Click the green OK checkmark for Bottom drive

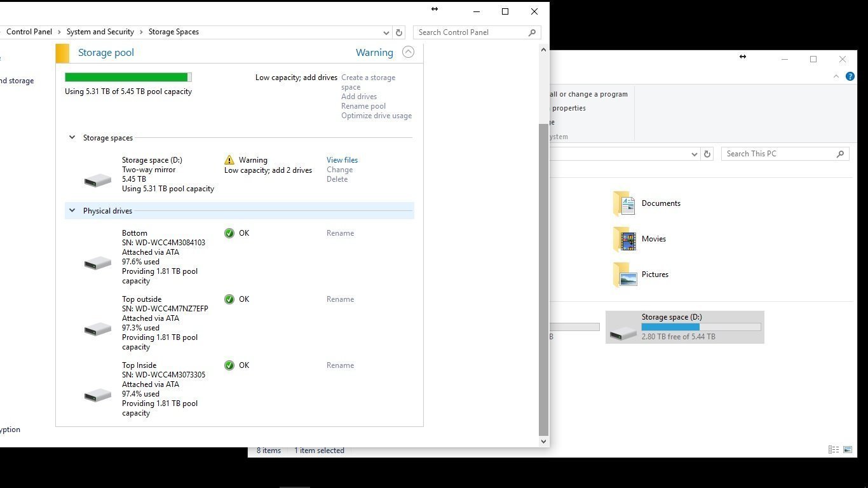coord(229,233)
